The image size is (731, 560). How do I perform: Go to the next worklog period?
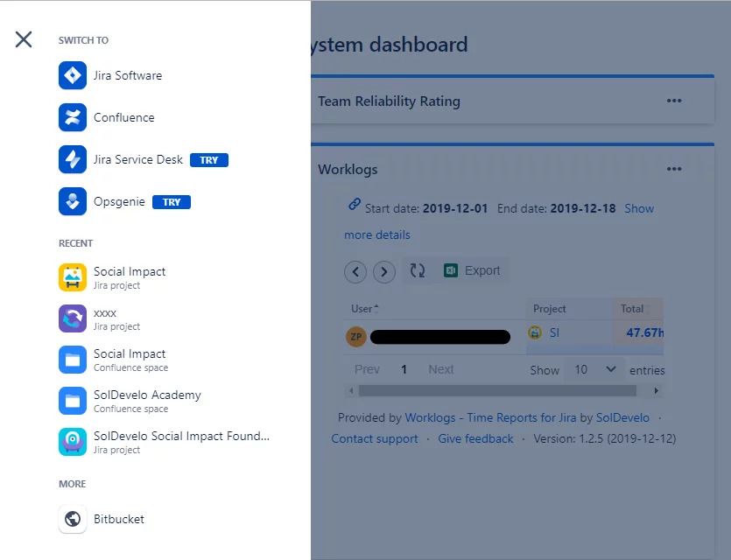(x=384, y=271)
